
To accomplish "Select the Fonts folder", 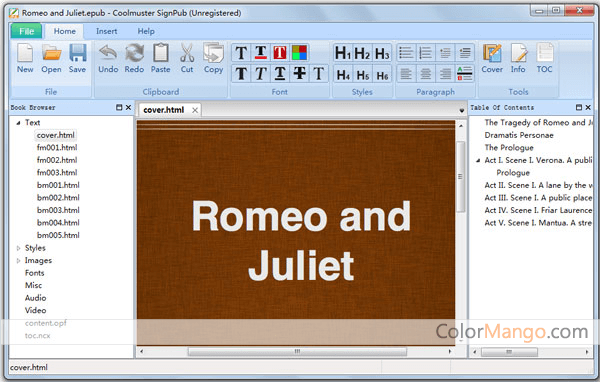I will click(34, 273).
